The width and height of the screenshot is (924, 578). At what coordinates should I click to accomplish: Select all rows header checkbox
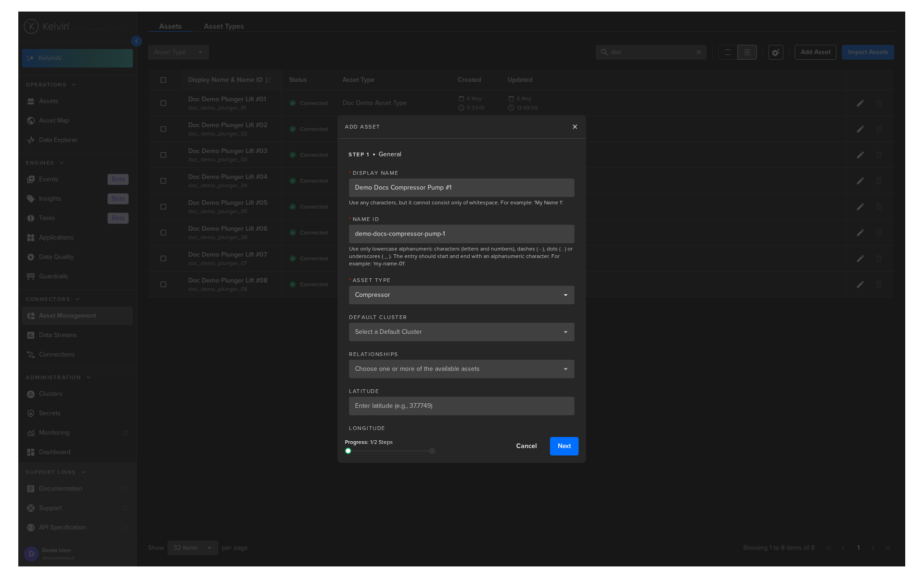point(163,80)
